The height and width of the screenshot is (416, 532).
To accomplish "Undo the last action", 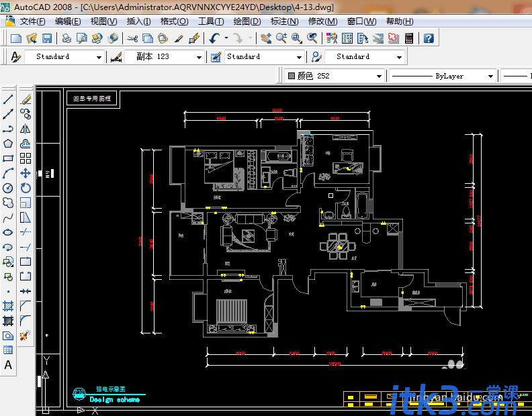I will coord(214,38).
